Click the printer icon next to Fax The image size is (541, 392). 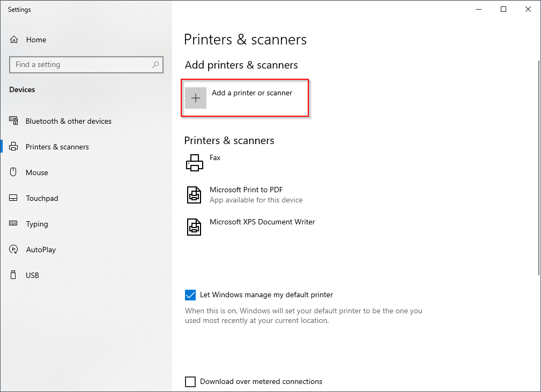(194, 162)
